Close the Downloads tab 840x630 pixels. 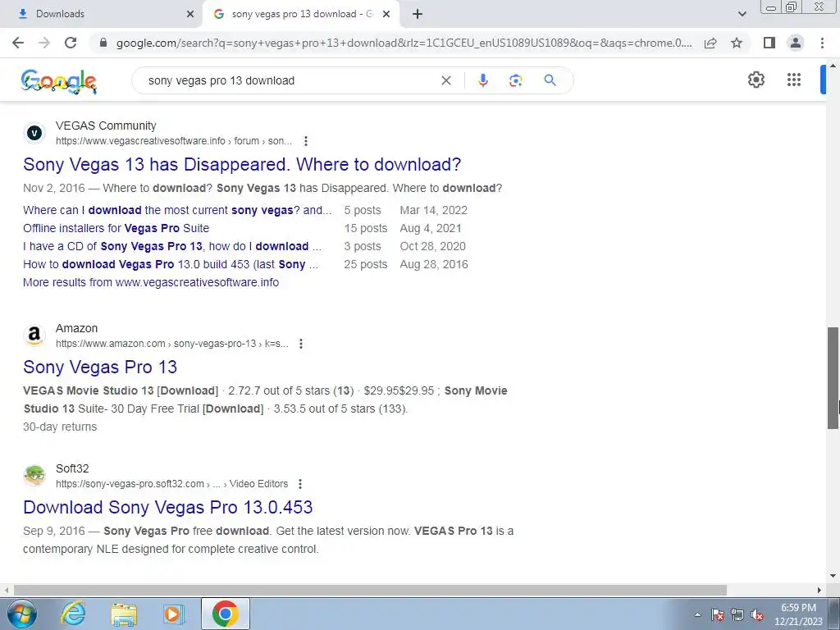[190, 14]
